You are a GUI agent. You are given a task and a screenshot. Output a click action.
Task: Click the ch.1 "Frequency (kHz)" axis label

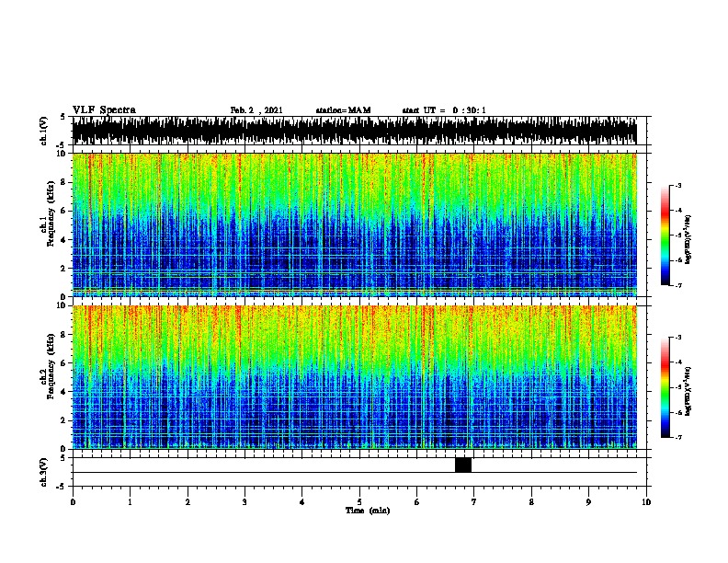point(51,213)
